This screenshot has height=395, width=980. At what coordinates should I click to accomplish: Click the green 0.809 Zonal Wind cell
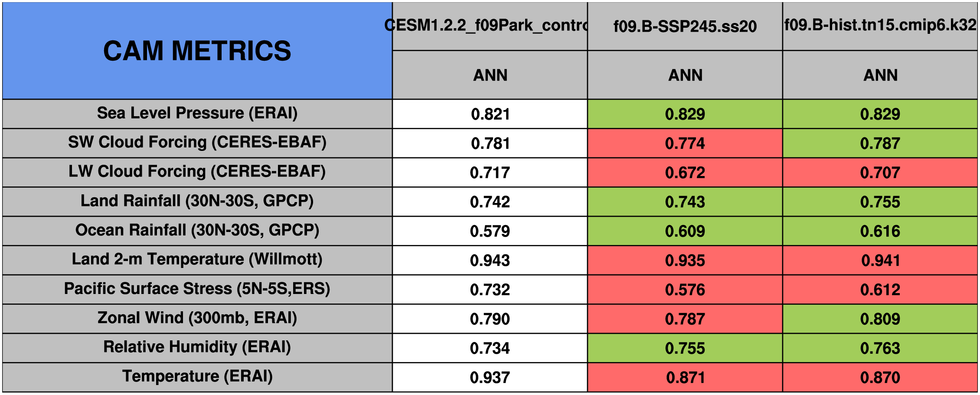[x=880, y=319]
